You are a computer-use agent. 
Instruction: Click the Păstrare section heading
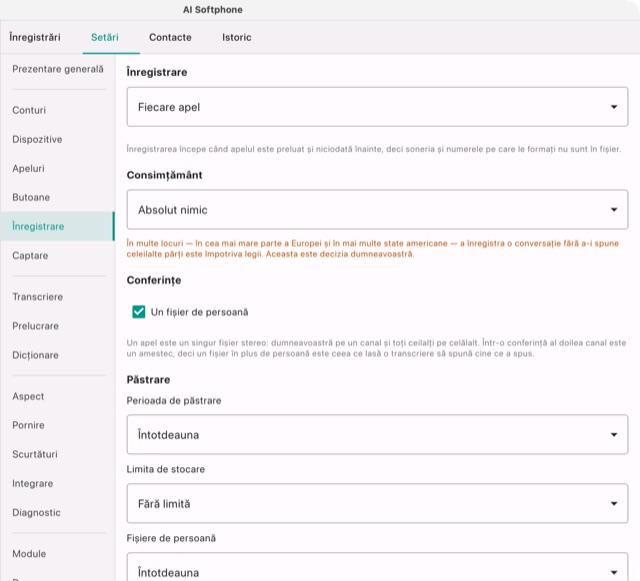[148, 380]
